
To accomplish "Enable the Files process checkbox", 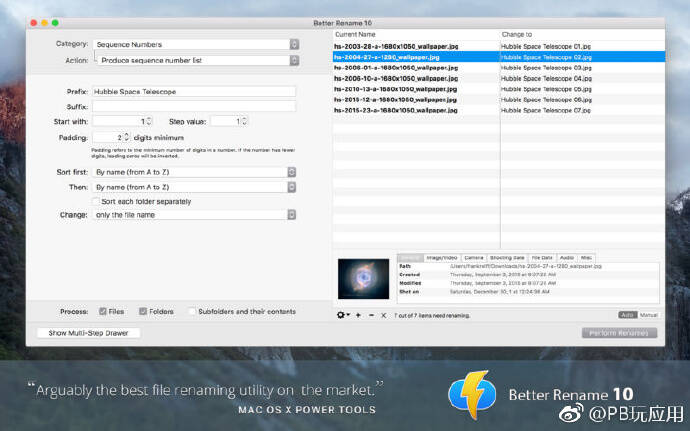I will pos(103,311).
